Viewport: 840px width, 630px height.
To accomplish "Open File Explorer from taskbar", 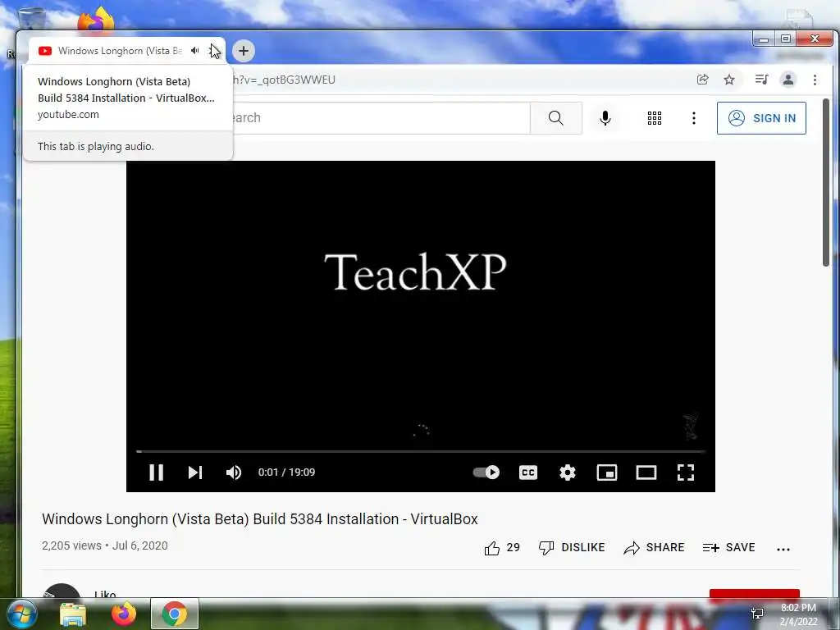I will point(73,614).
